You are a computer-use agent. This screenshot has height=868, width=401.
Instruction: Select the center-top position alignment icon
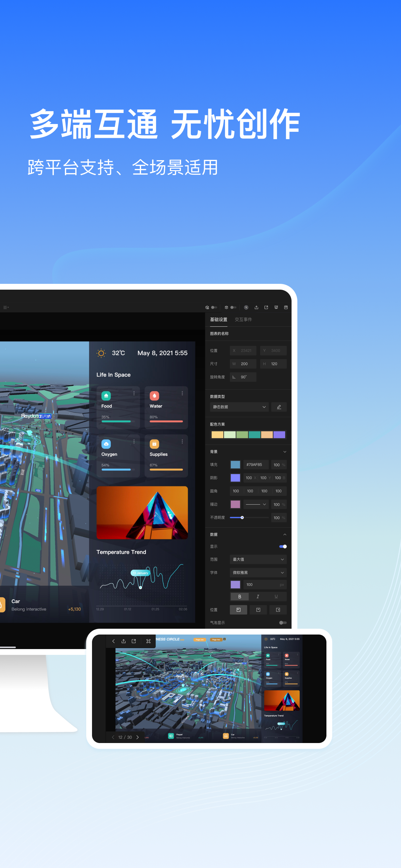click(258, 610)
